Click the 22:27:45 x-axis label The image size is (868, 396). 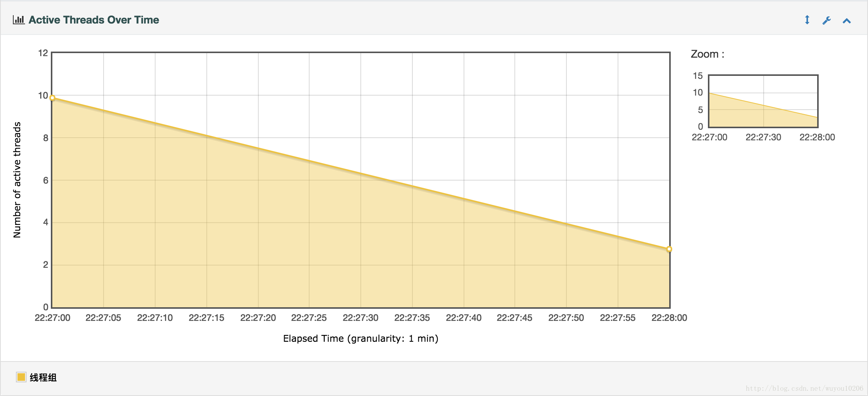pyautogui.click(x=514, y=318)
